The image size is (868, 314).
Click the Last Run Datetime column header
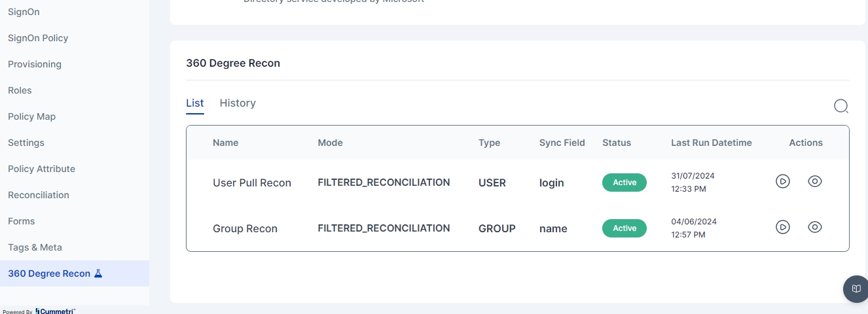711,143
